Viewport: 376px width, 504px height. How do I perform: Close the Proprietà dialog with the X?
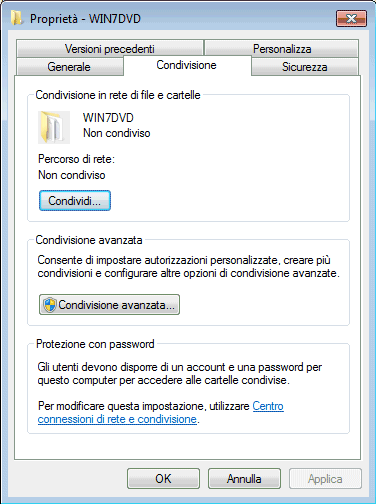(x=351, y=18)
